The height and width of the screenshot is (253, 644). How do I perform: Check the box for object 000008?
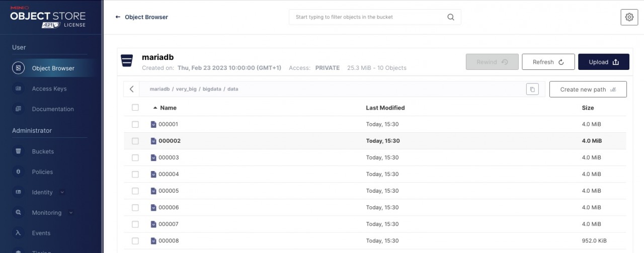pyautogui.click(x=135, y=240)
